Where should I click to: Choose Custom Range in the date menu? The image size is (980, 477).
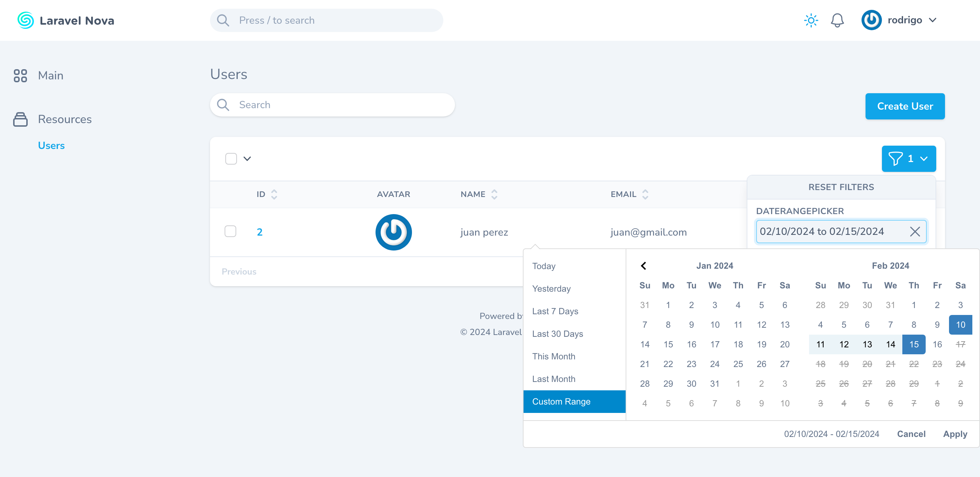point(561,401)
